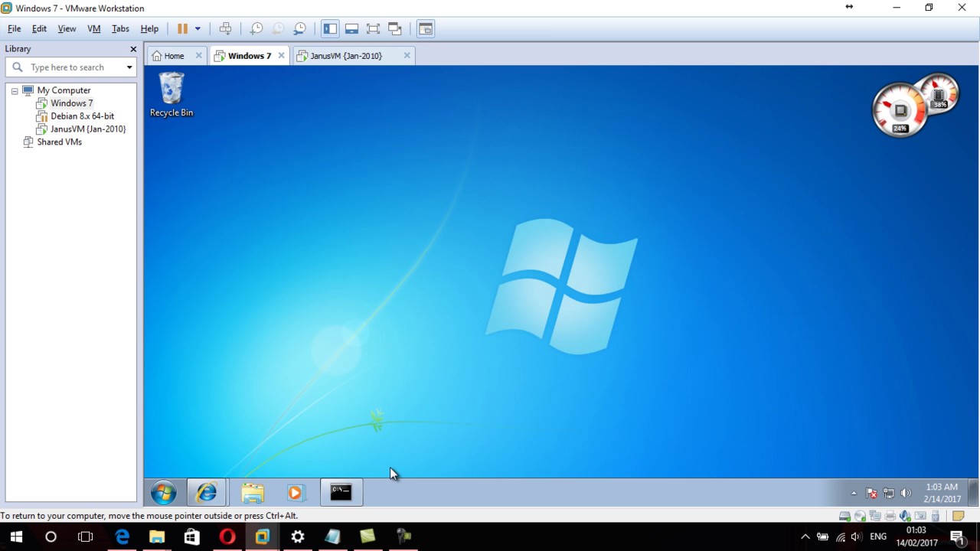Select My Computer in the library tree
980x551 pixels.
[x=64, y=90]
